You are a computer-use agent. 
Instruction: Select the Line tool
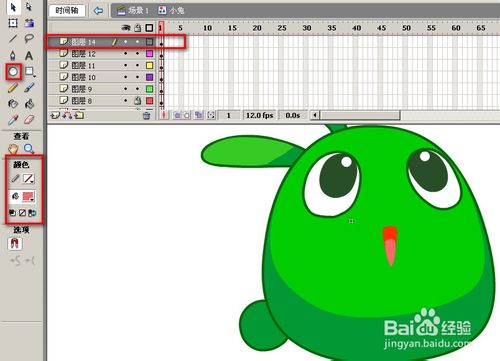pyautogui.click(x=13, y=39)
